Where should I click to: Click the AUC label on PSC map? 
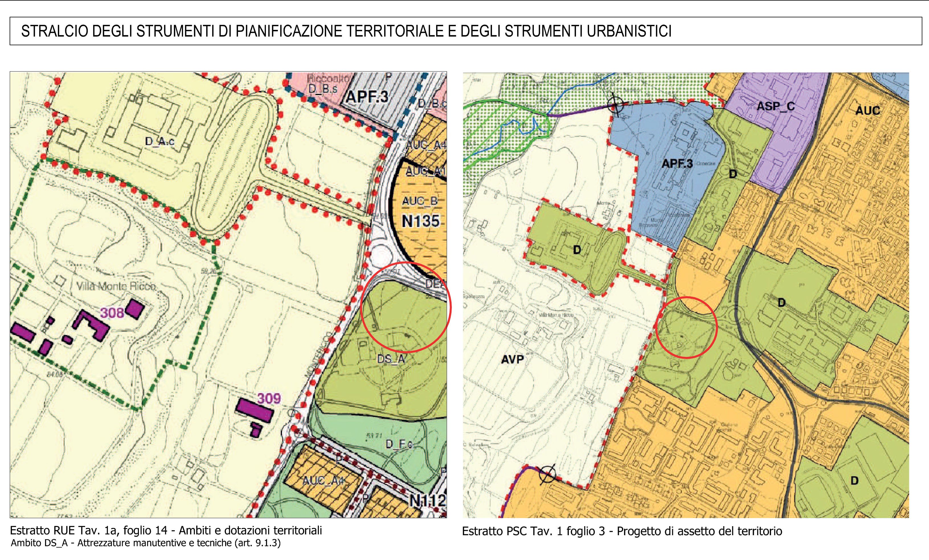tap(868, 110)
